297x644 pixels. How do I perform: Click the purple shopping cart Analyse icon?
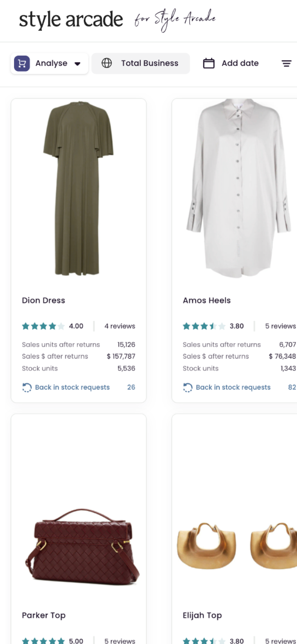[x=22, y=63]
